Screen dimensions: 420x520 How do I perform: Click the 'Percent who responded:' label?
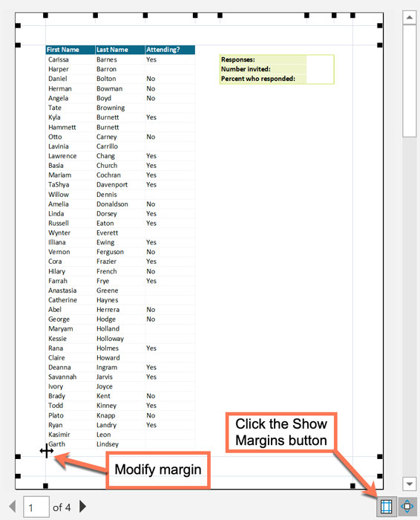coord(258,79)
